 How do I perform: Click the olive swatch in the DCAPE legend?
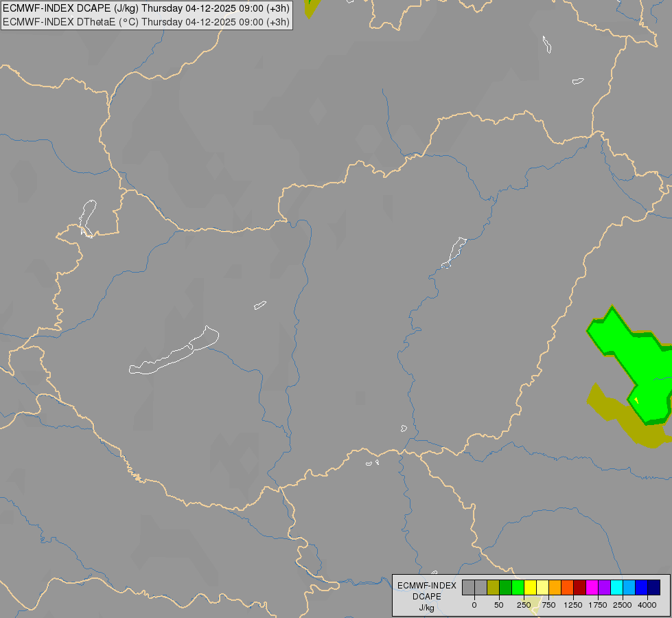(x=494, y=588)
